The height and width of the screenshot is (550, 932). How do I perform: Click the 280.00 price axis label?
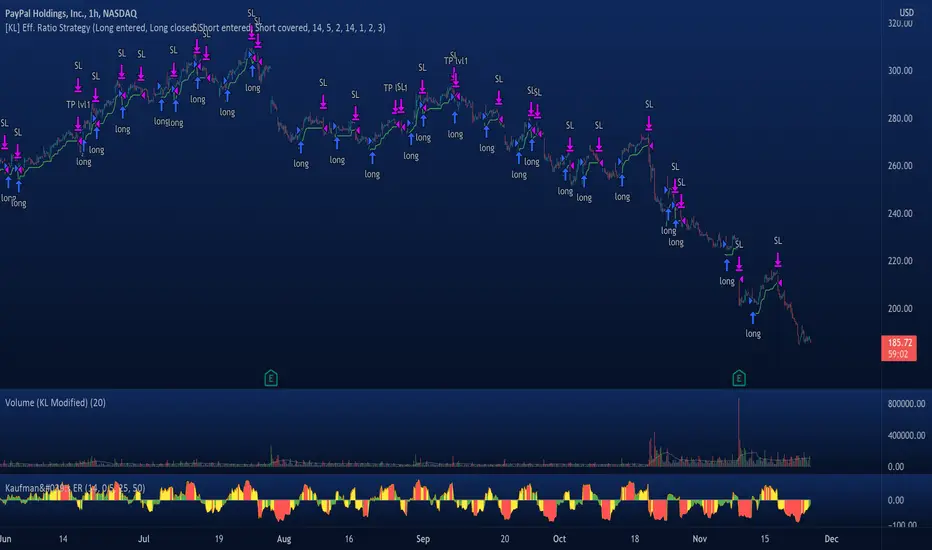pos(900,118)
